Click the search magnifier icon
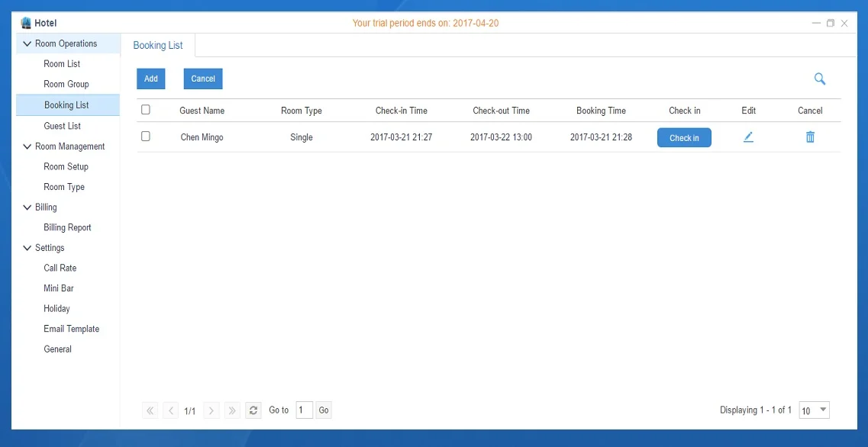 coord(820,79)
